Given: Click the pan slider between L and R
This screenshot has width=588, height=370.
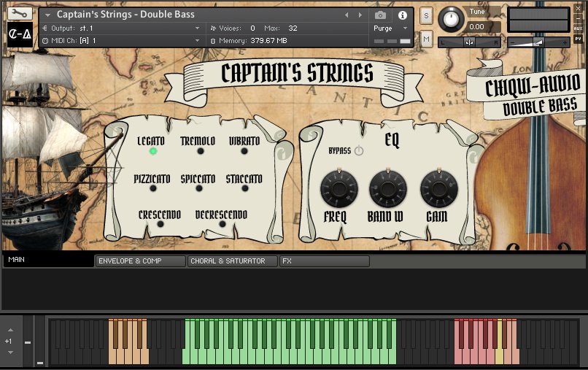Looking at the screenshot, I should (468, 42).
